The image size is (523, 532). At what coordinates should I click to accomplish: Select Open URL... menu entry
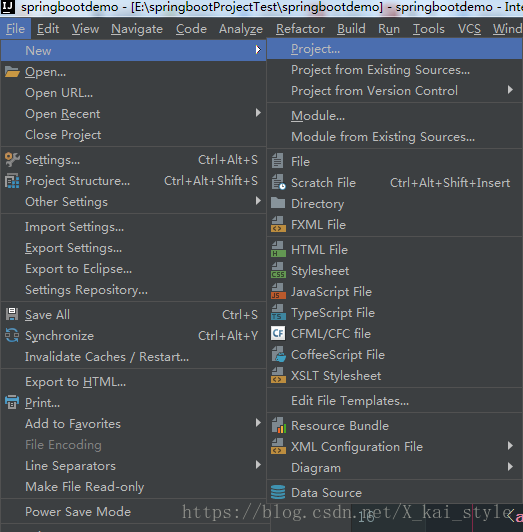[133, 93]
